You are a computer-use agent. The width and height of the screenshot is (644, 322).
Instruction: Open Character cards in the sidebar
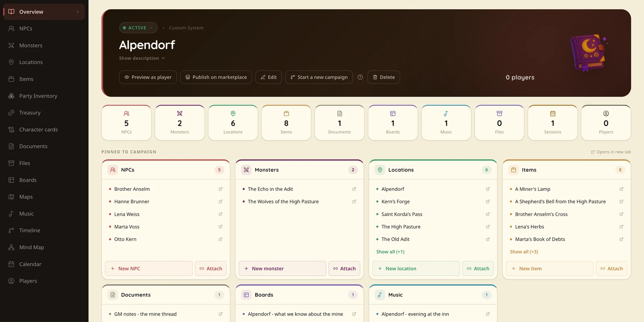(x=44, y=130)
